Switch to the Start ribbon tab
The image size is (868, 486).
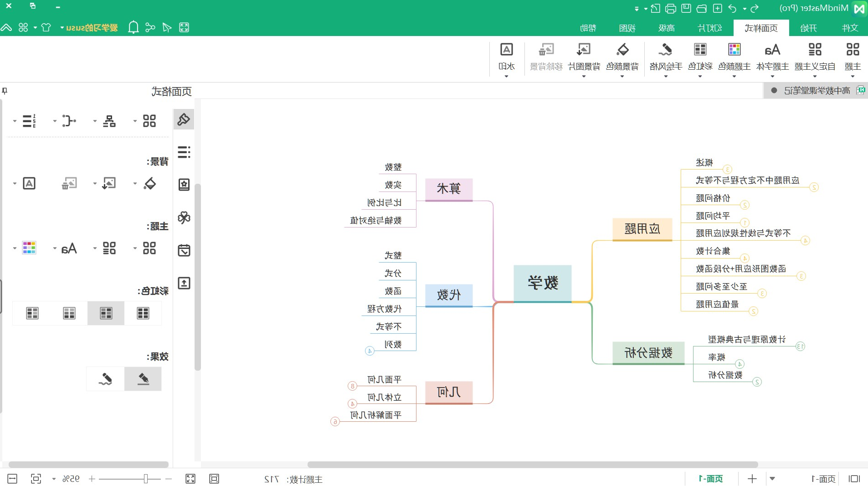pyautogui.click(x=808, y=28)
